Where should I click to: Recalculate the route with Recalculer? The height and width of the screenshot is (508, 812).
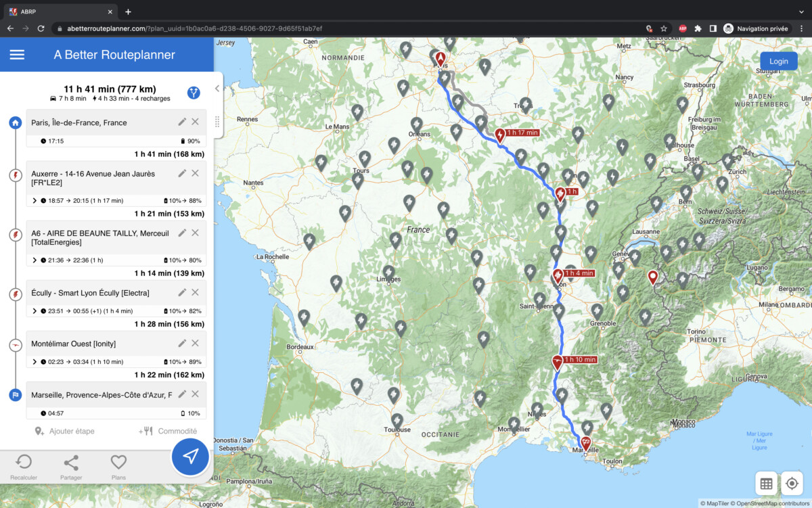point(24,467)
